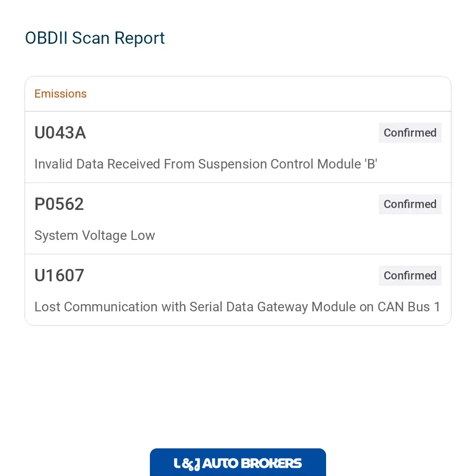Viewport: 476px width, 476px height.
Task: Click the AUTO BROKERS text in logo
Action: pyautogui.click(x=252, y=464)
